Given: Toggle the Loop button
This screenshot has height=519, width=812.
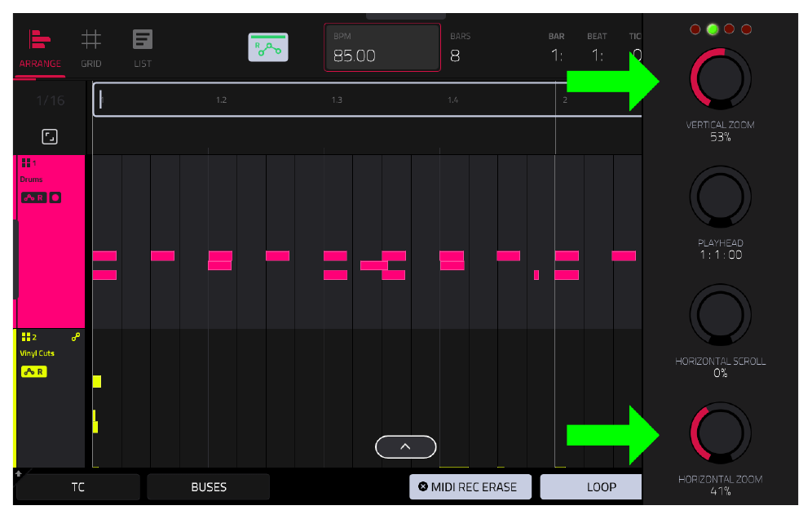Looking at the screenshot, I should point(591,487).
